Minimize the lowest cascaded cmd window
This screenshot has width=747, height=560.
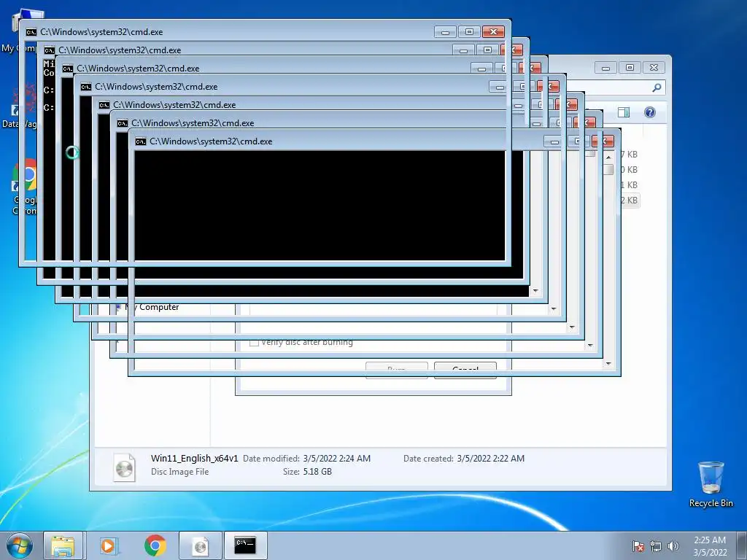(554, 141)
